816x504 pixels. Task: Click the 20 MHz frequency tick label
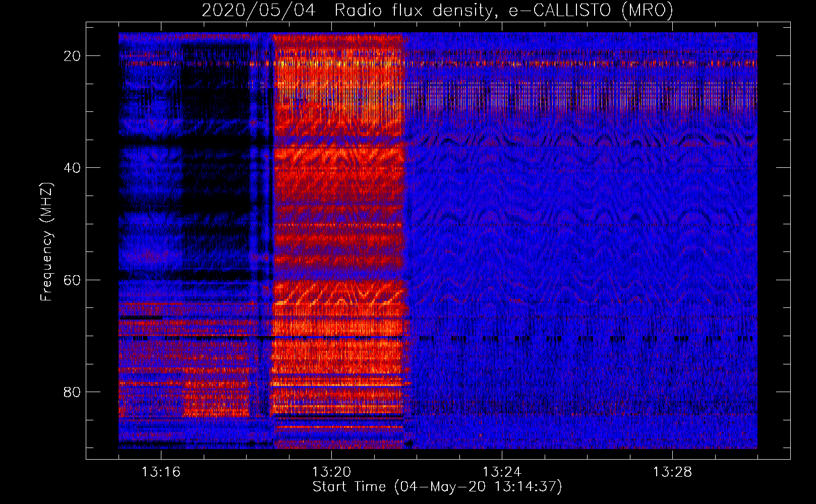(x=72, y=56)
